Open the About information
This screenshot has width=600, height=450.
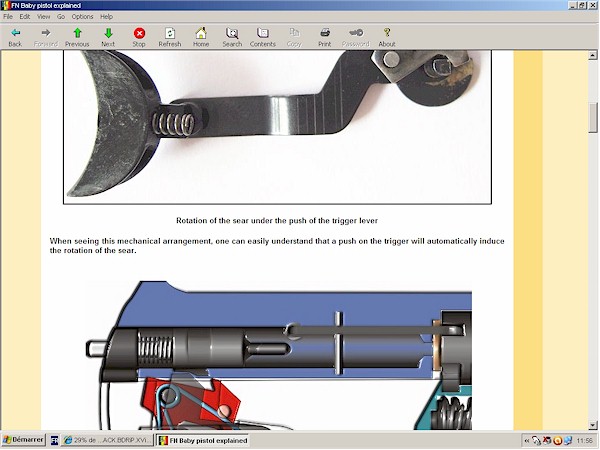click(387, 38)
